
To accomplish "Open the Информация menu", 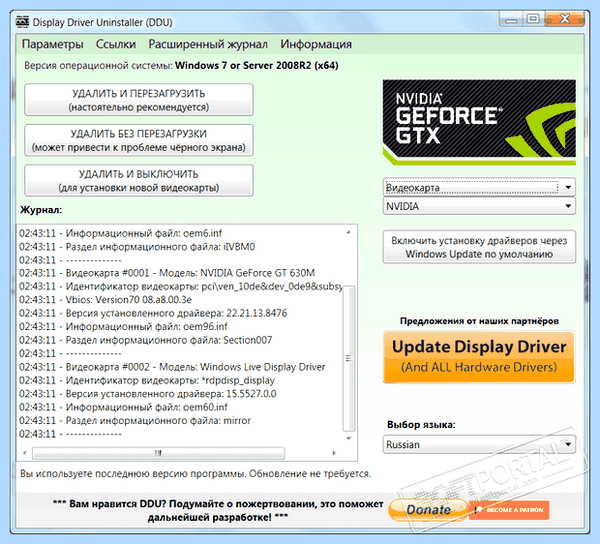I will point(316,44).
